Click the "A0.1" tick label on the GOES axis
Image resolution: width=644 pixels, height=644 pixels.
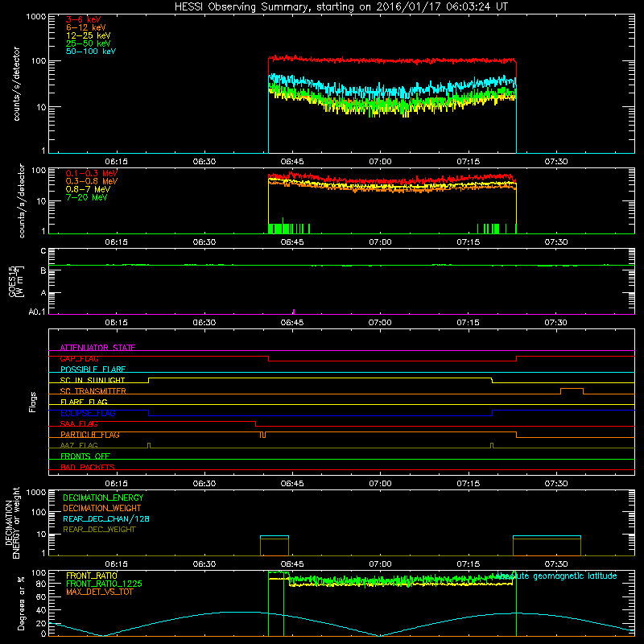pos(37,312)
